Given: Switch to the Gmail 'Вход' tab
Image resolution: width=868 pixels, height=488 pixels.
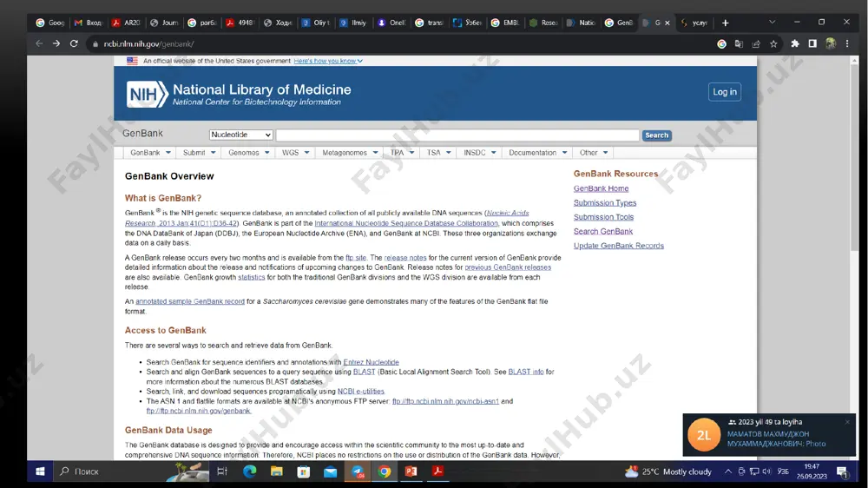Looking at the screenshot, I should tap(89, 23).
